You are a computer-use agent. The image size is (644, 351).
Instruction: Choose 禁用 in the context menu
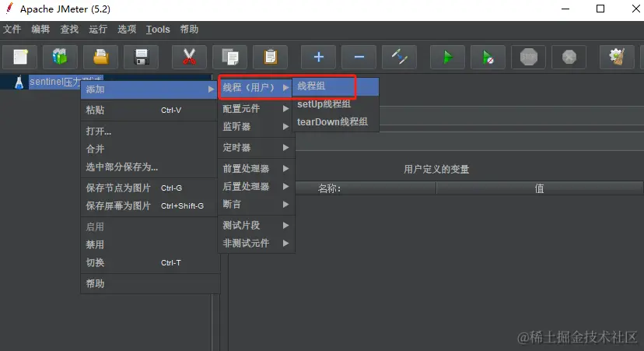coord(149,244)
